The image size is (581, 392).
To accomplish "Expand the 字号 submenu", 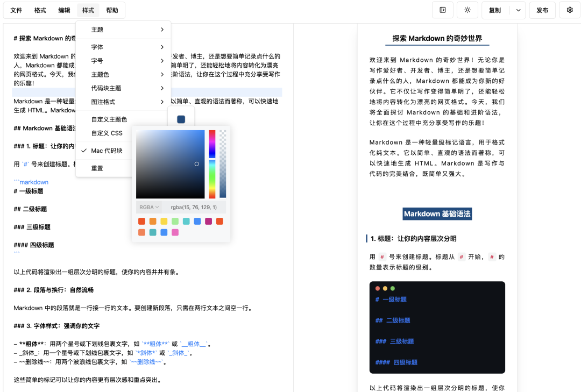I will click(124, 60).
